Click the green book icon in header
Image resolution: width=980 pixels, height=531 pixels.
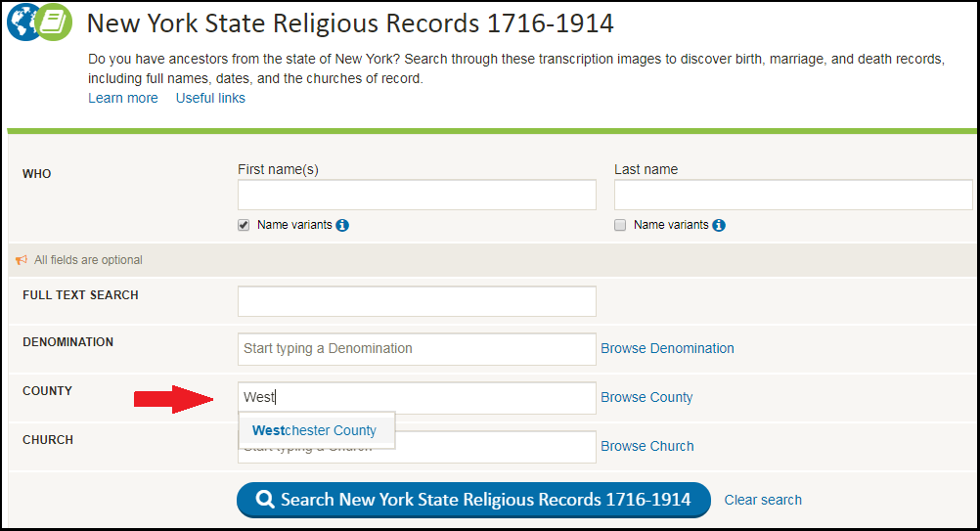(x=55, y=22)
